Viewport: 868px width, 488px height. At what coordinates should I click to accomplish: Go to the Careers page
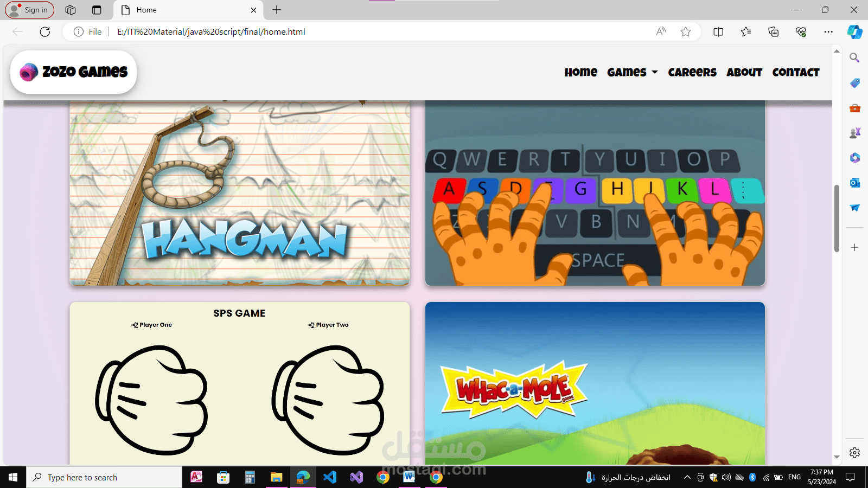click(692, 72)
